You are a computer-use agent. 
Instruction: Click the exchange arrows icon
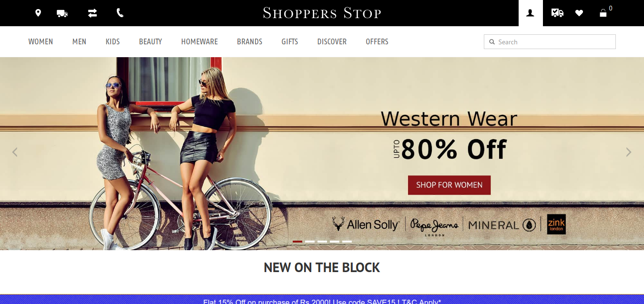click(x=92, y=13)
